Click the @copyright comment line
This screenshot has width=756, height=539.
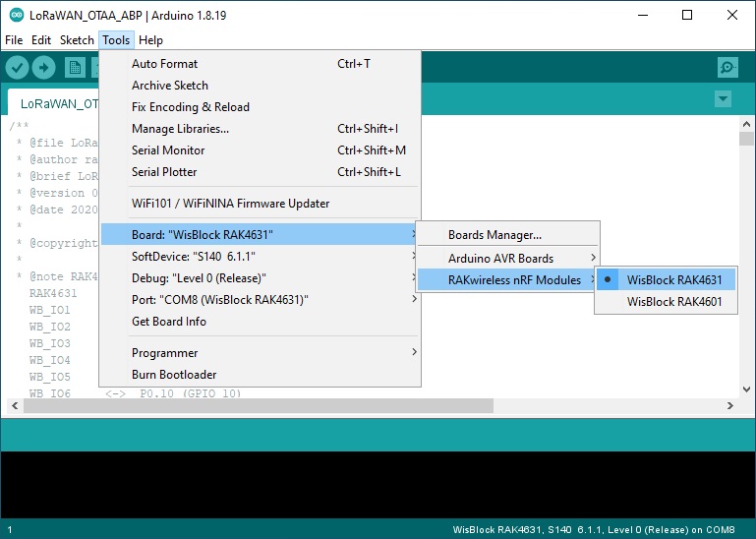(x=57, y=243)
